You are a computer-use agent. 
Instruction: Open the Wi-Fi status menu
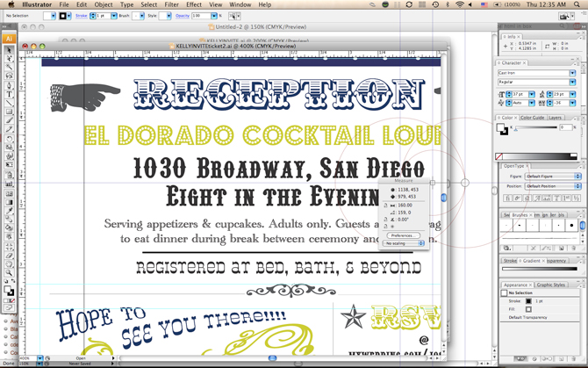tap(459, 4)
